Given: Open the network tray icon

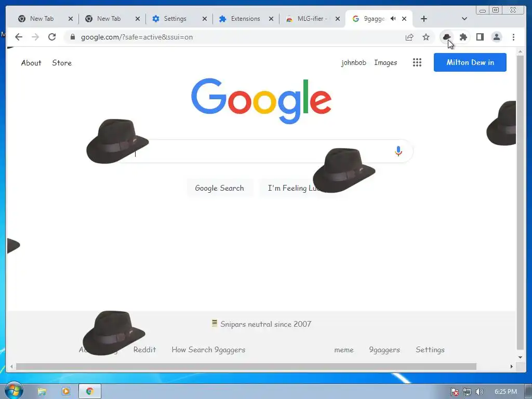Looking at the screenshot, I should click(x=467, y=392).
